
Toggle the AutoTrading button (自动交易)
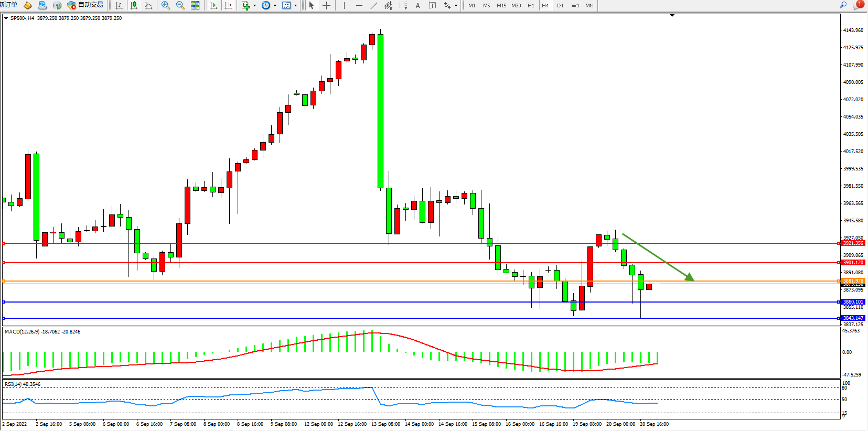pos(85,5)
